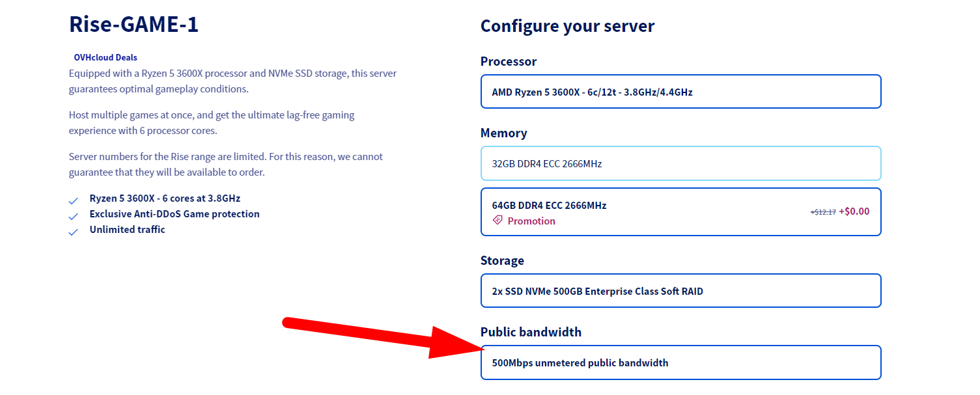The width and height of the screenshot is (980, 395).
Task: Select AMD Ryzen 5 3600X processor option
Action: 680,92
